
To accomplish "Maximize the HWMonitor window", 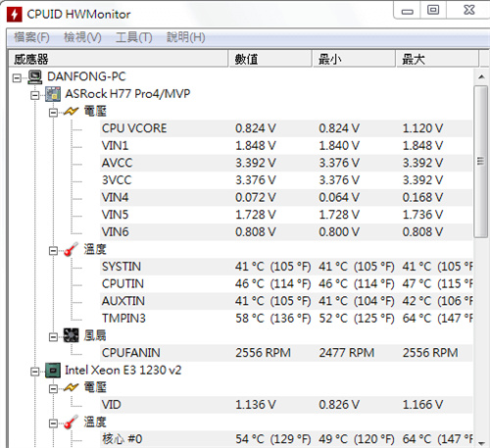I will (x=433, y=11).
